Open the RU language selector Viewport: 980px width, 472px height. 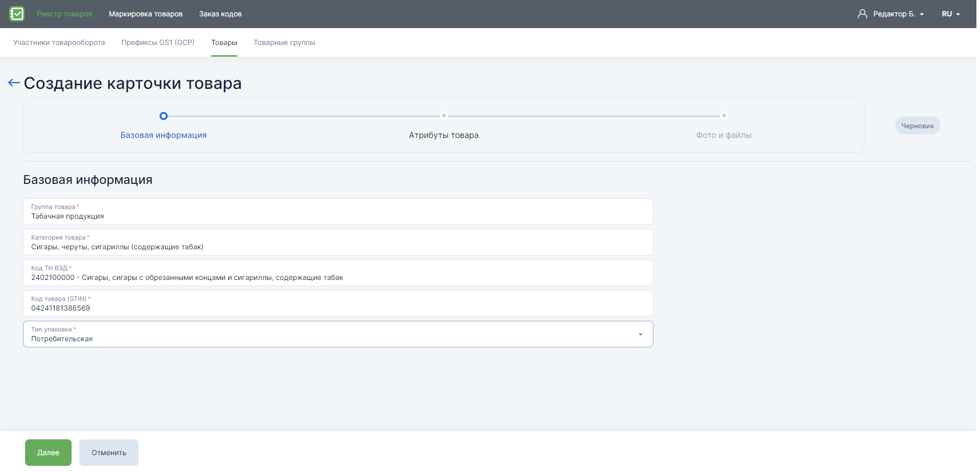click(951, 14)
